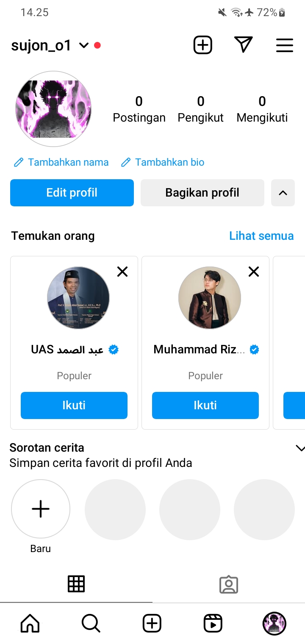Viewport: 305px width, 644px height.
Task: Dismiss the UAS suggestion card
Action: pos(122,272)
